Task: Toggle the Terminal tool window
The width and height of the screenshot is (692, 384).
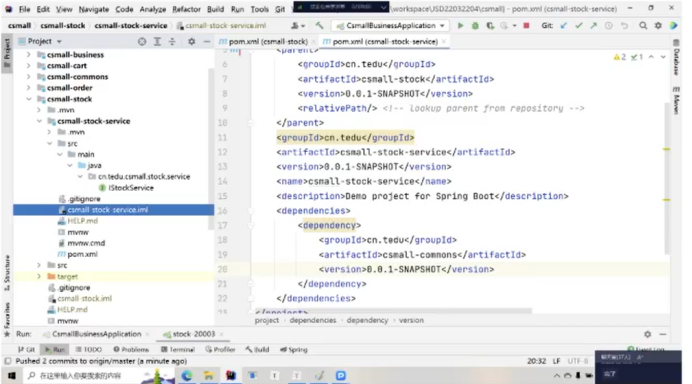Action: [x=177, y=350]
